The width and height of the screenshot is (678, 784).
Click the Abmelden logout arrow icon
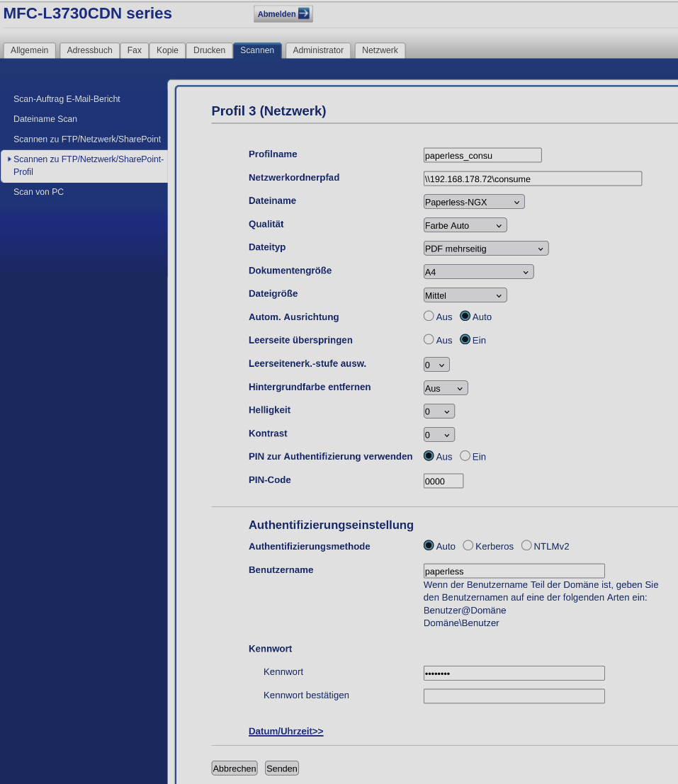303,13
